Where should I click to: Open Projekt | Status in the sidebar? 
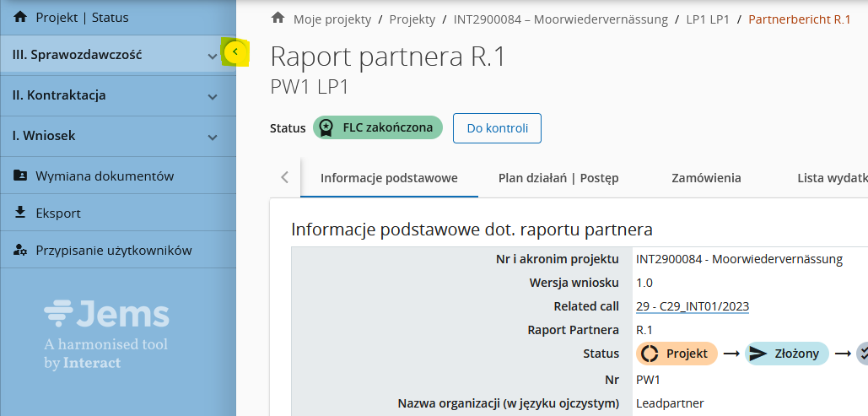(x=82, y=17)
